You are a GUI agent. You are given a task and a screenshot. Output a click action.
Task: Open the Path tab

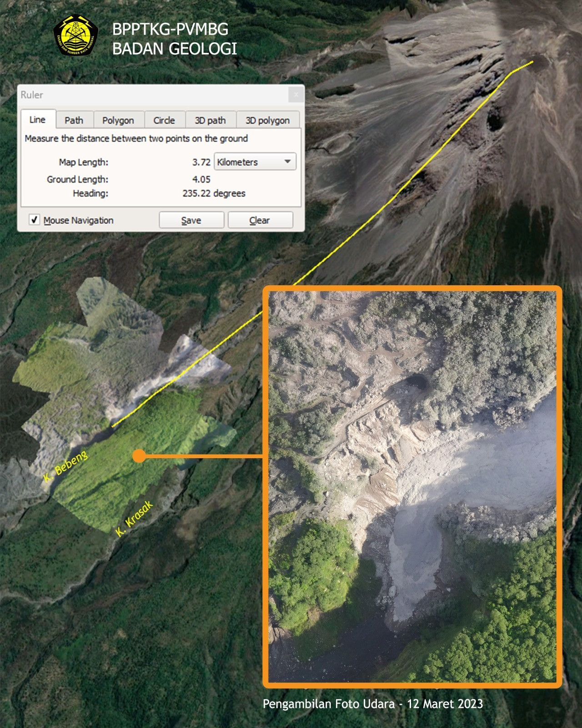pyautogui.click(x=74, y=120)
